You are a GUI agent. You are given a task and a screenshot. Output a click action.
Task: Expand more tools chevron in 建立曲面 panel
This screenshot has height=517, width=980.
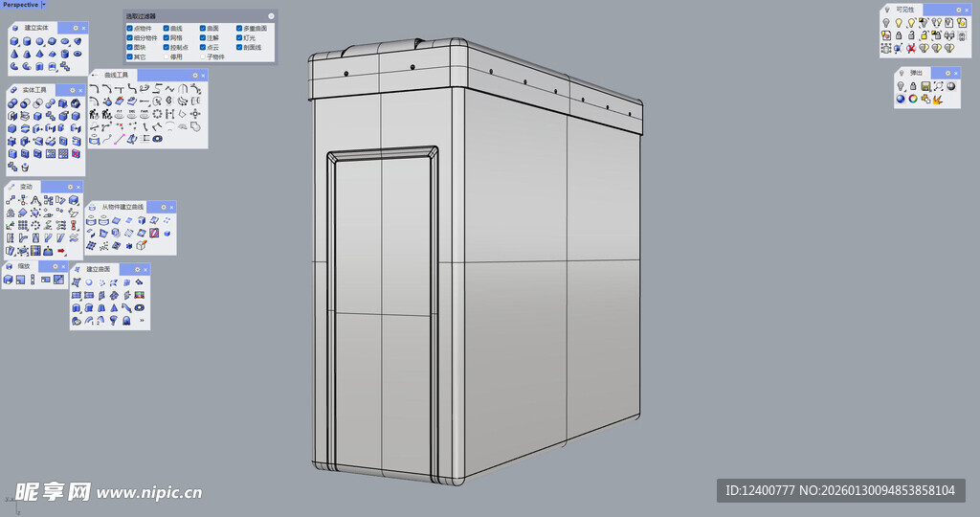pos(143,321)
